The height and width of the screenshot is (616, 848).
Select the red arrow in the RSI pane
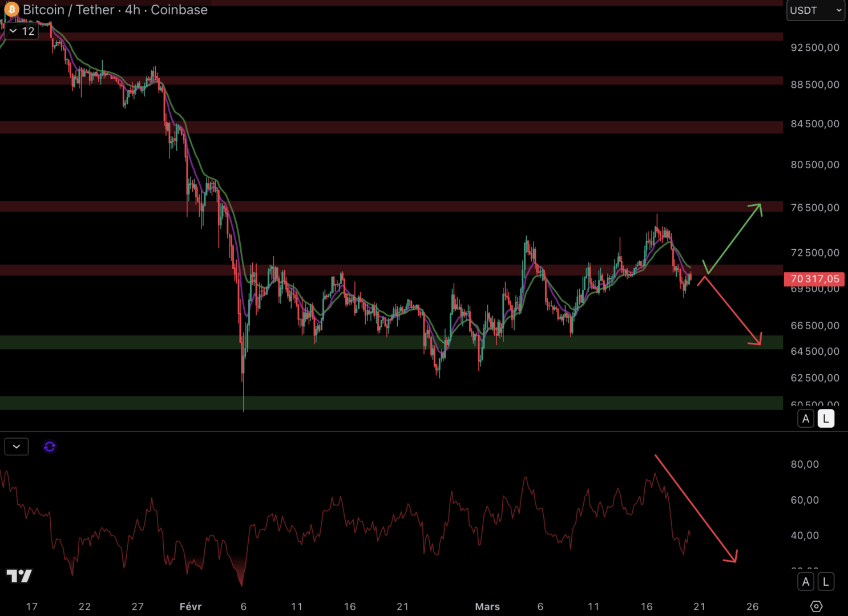pos(696,509)
